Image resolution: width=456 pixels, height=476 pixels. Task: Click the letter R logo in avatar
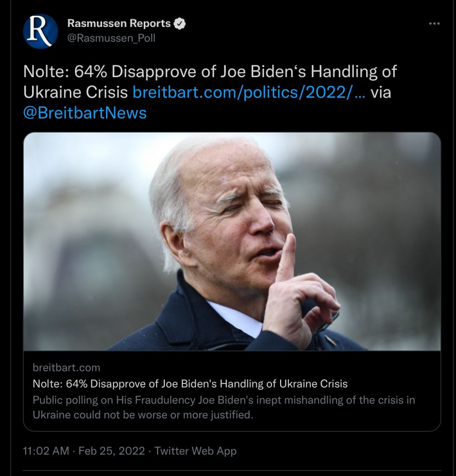[40, 31]
